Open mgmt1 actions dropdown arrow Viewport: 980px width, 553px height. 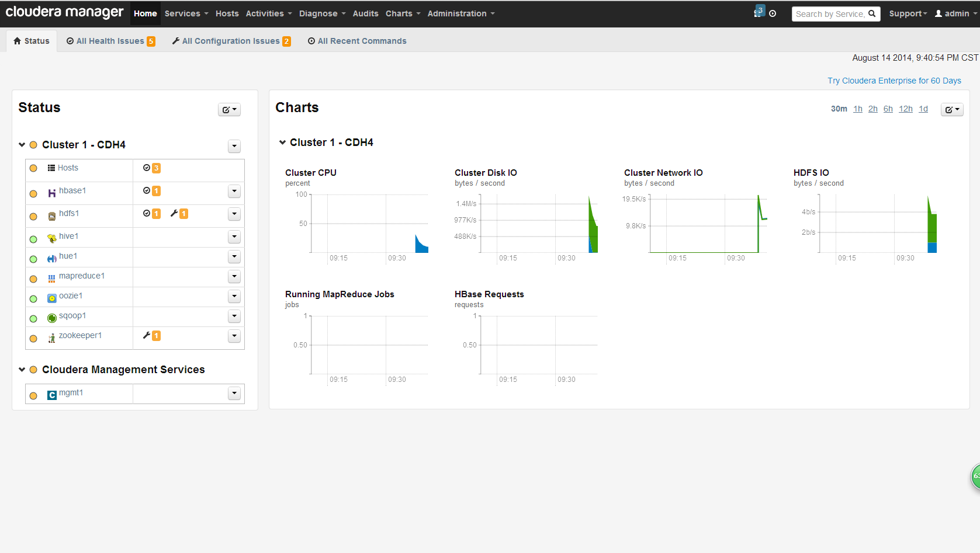tap(234, 393)
